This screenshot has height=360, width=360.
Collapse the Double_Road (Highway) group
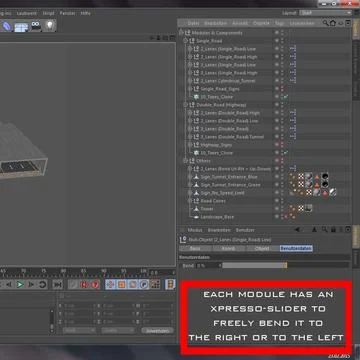[185, 105]
